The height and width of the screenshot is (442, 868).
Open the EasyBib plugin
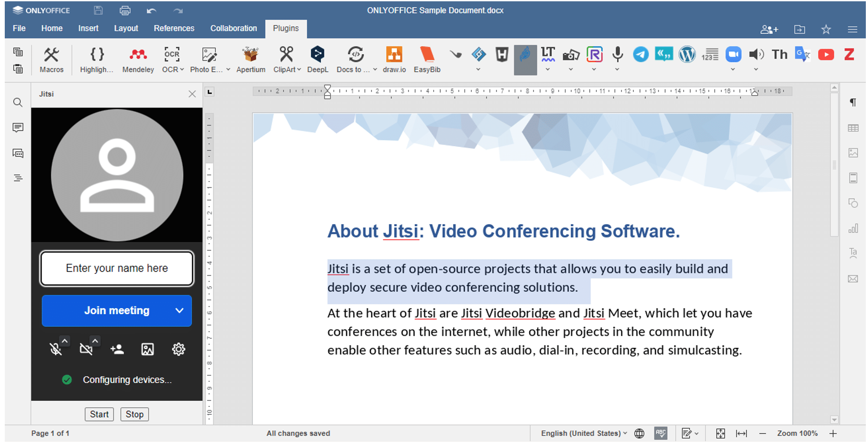click(427, 59)
